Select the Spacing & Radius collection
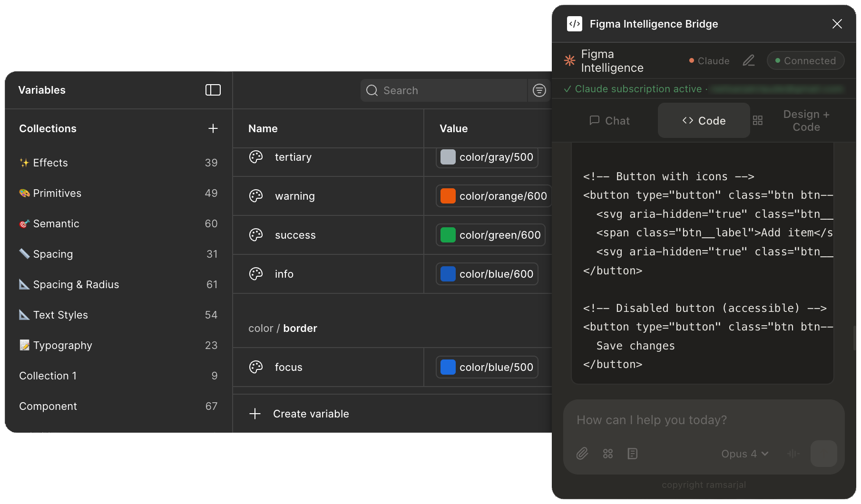The width and height of the screenshot is (861, 504). [x=118, y=284]
